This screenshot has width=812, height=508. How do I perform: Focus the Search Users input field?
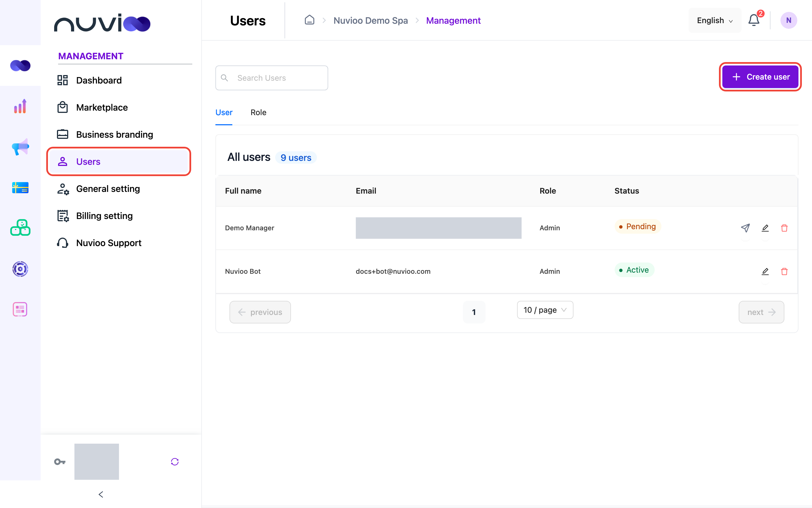(x=272, y=78)
